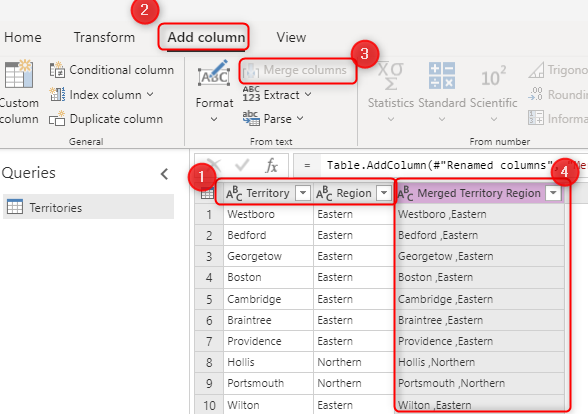This screenshot has width=588, height=414.
Task: Click the Duplicate column icon
Action: 57,119
